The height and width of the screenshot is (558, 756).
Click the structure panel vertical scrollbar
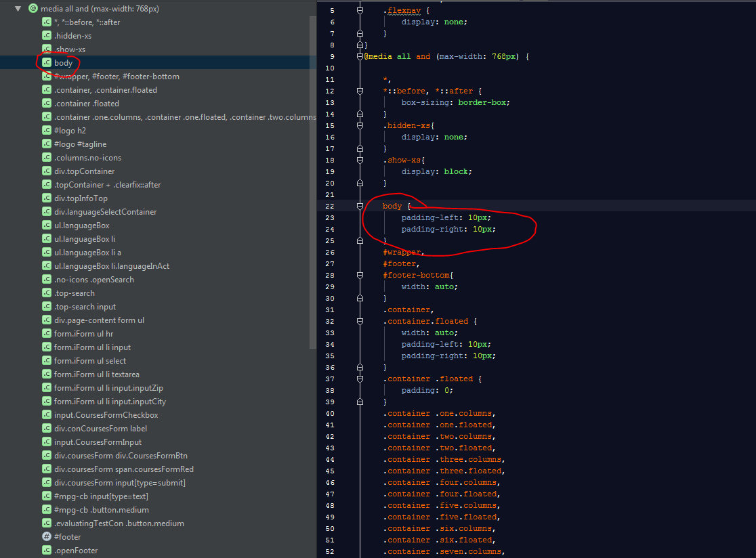pyautogui.click(x=313, y=182)
